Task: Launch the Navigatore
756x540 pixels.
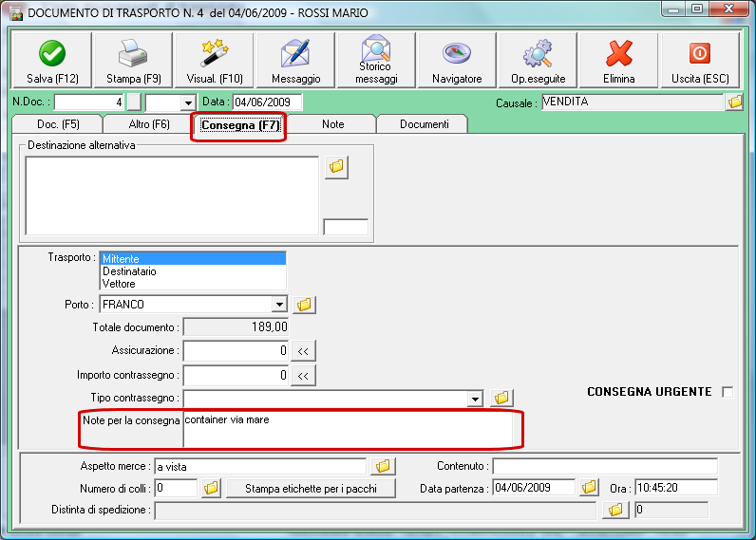Action: click(x=457, y=60)
